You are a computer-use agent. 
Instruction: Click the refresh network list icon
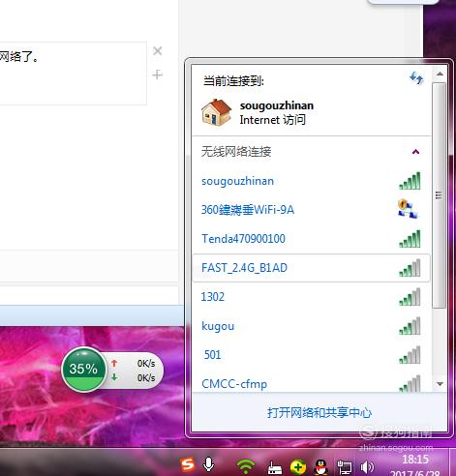(x=416, y=78)
